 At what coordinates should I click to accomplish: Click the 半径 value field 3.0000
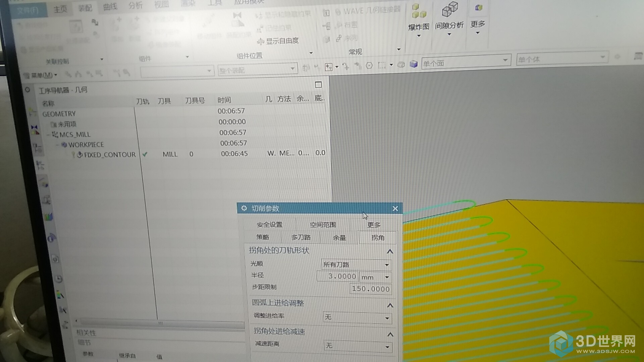pyautogui.click(x=337, y=277)
